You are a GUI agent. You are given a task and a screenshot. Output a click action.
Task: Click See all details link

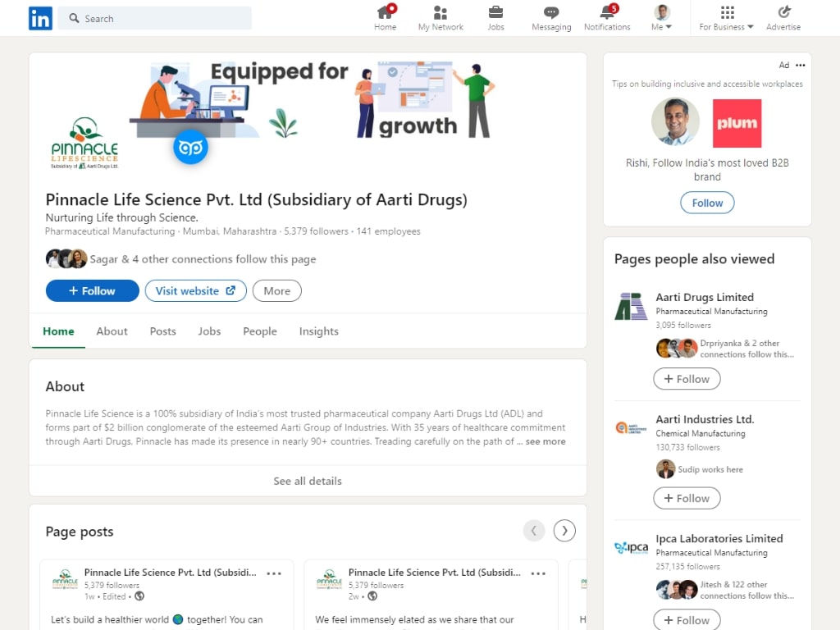[x=308, y=481]
